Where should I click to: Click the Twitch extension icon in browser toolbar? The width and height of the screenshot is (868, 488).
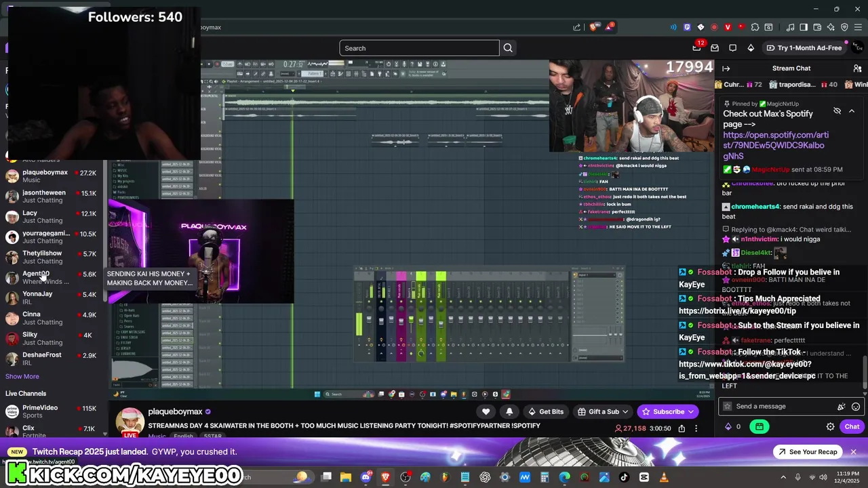(x=687, y=27)
